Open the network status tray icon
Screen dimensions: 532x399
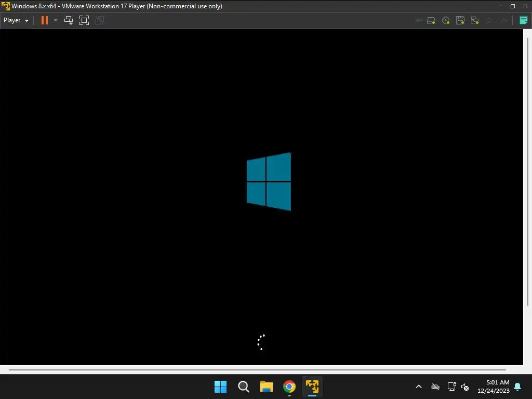pyautogui.click(x=451, y=387)
